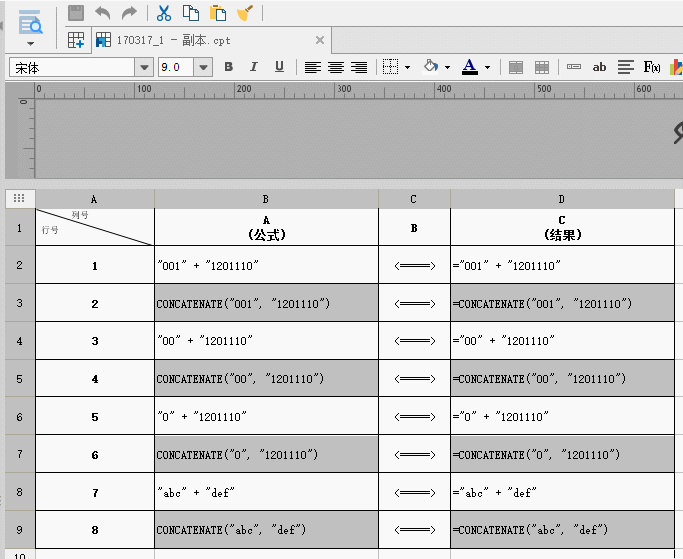The height and width of the screenshot is (559, 683).
Task: Select cell =CONCATENATE("001", "1201110") in column D
Action: (x=562, y=303)
